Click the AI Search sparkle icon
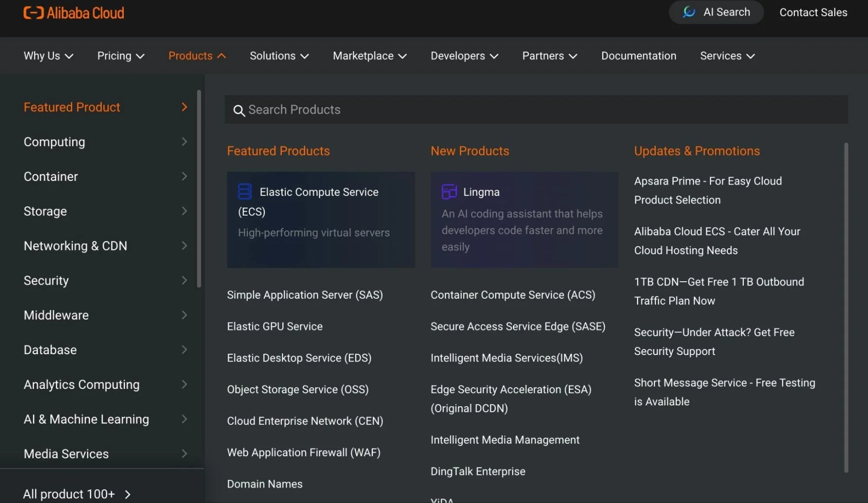 [689, 12]
